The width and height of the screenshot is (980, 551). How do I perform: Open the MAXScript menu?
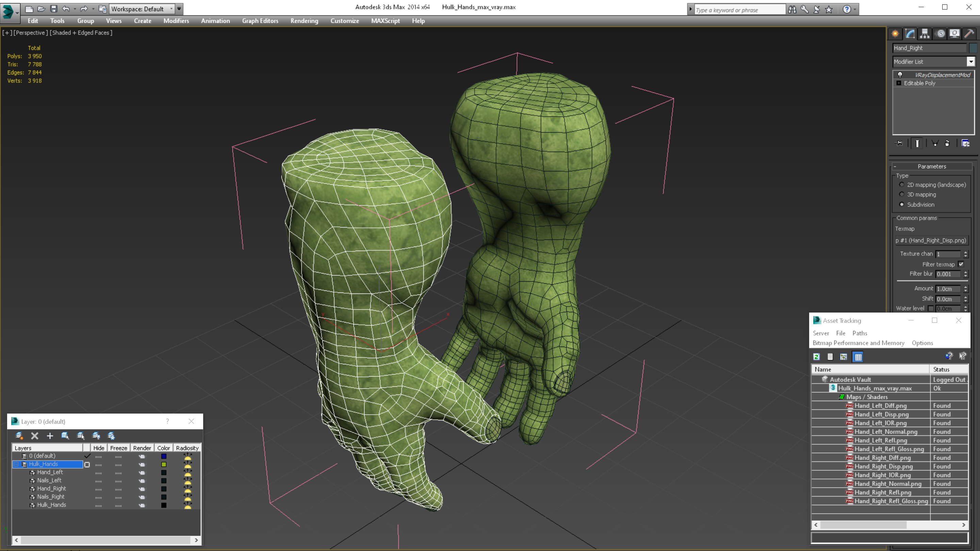(x=386, y=21)
